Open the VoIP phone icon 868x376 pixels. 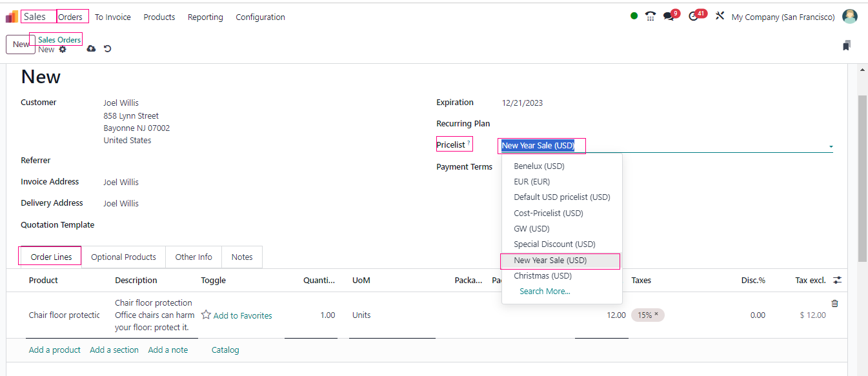coord(651,16)
